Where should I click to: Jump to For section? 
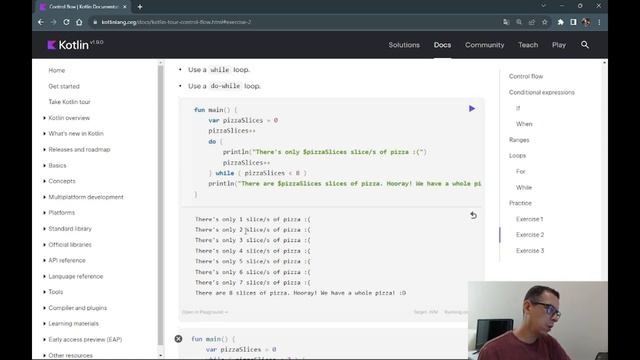(520, 171)
